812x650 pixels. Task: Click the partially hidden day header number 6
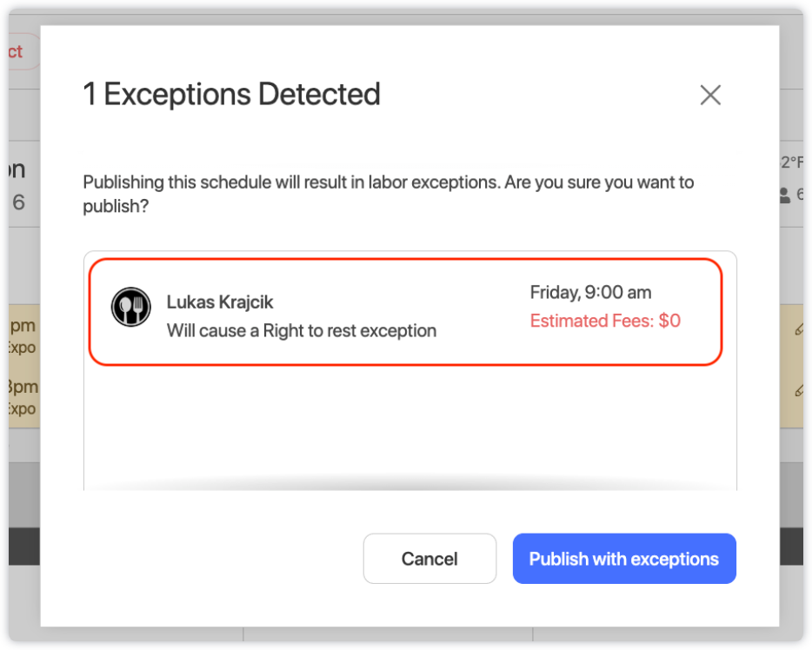(19, 202)
